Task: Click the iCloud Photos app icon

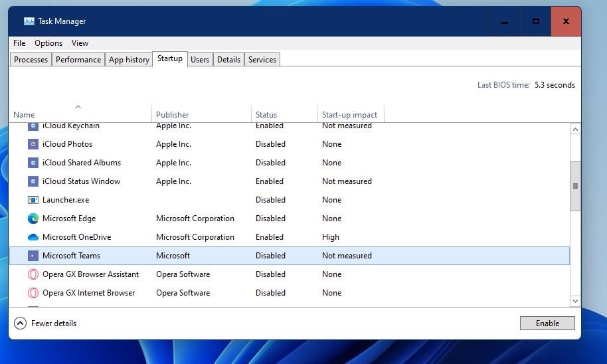Action: [33, 144]
